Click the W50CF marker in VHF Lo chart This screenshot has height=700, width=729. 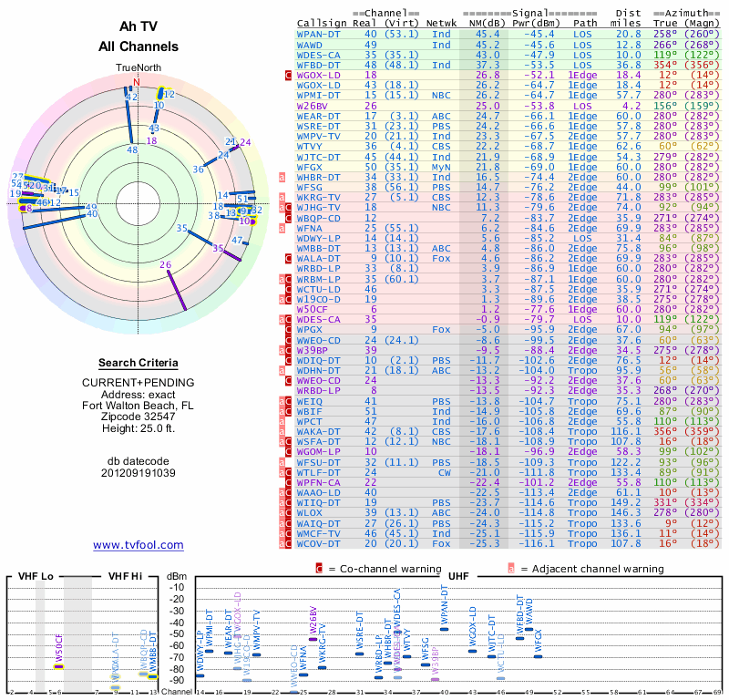coord(58,667)
